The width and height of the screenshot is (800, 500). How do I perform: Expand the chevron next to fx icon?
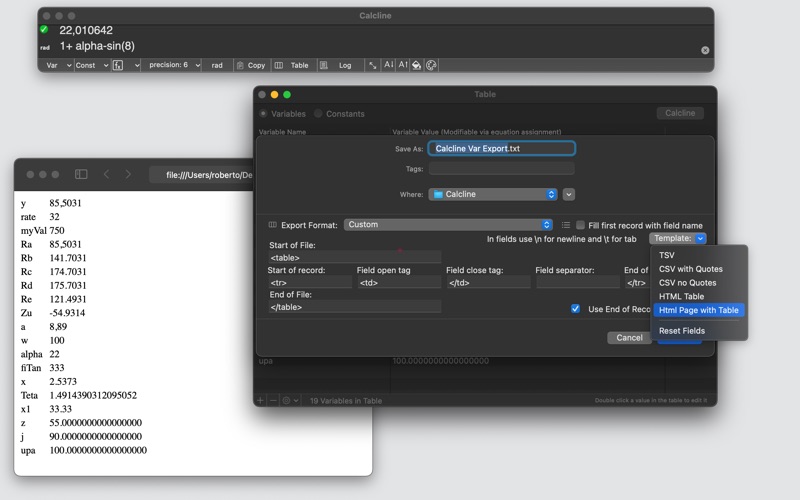click(x=137, y=65)
